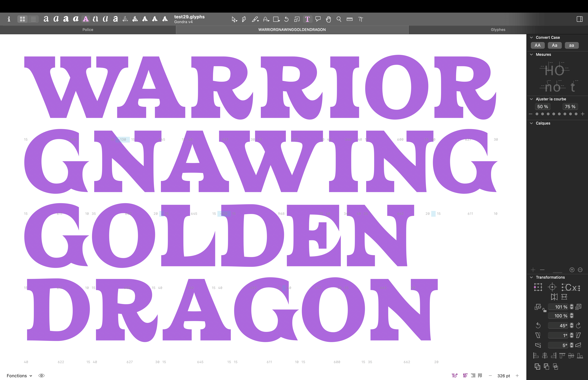Select the Measurement ruler tool
588x380 pixels.
pos(349,19)
